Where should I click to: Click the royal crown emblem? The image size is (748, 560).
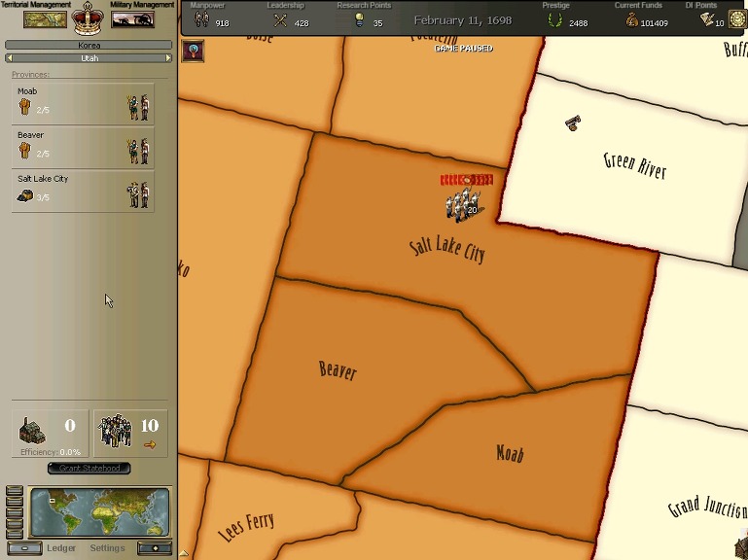pyautogui.click(x=89, y=17)
